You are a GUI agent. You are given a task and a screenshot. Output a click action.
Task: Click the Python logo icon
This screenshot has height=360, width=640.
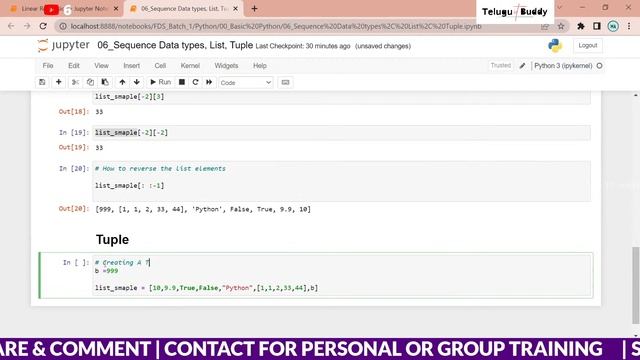pos(555,45)
